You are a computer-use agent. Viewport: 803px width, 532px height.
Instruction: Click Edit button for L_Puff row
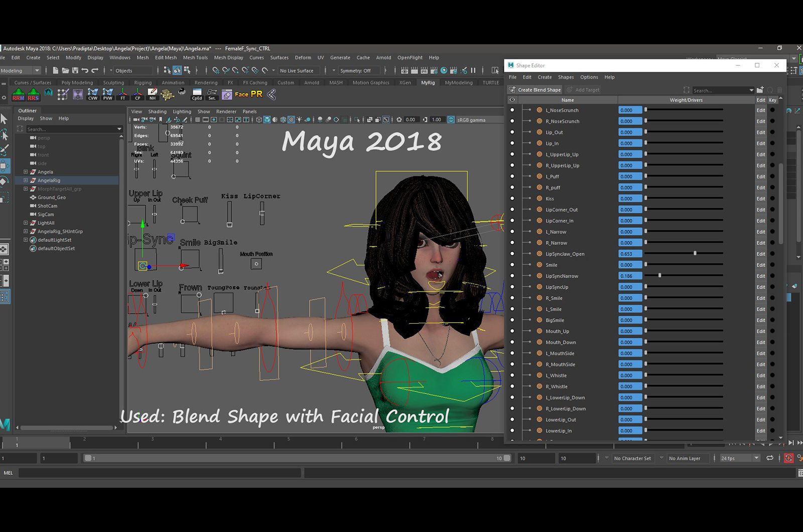click(x=761, y=177)
